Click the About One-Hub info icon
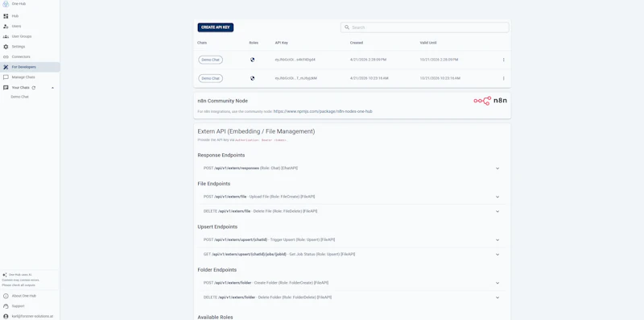 (x=6, y=296)
